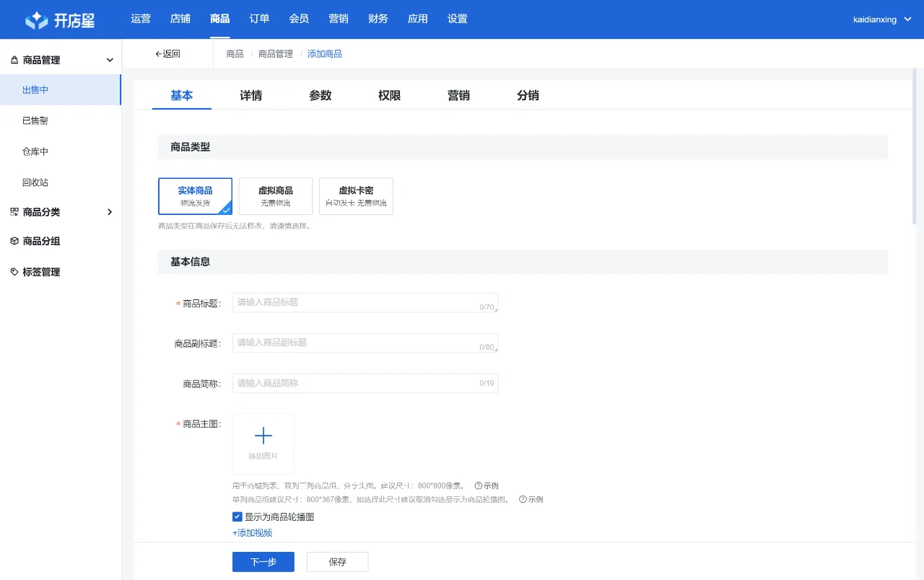Click the plus icon to add 商品主图 image
924x580 pixels.
(263, 435)
